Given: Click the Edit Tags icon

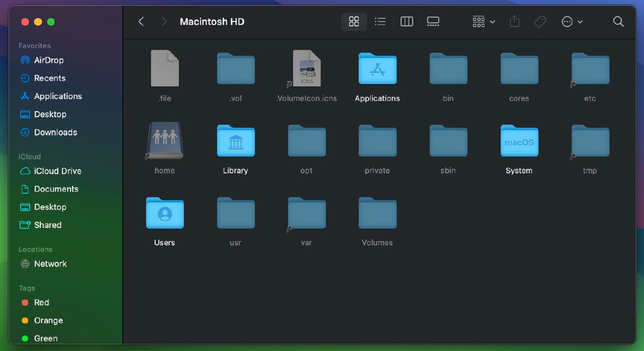Looking at the screenshot, I should click(540, 22).
